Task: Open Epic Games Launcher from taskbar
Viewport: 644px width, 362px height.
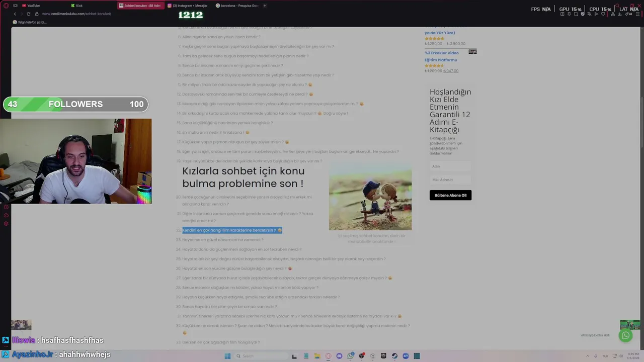Action: click(x=383, y=356)
